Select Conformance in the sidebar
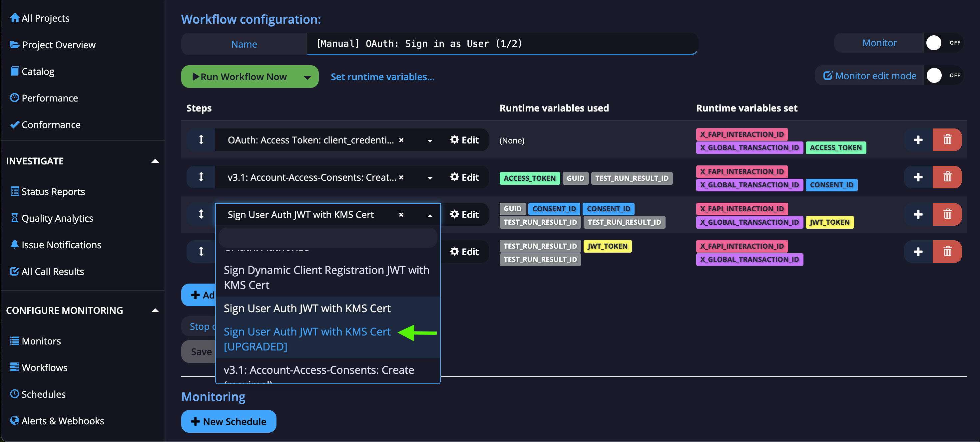980x442 pixels. pos(50,125)
